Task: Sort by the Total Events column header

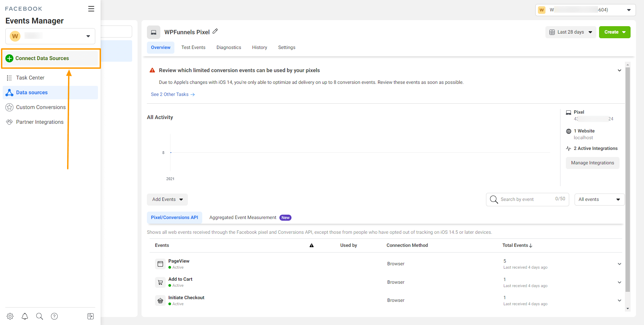Action: pyautogui.click(x=517, y=246)
